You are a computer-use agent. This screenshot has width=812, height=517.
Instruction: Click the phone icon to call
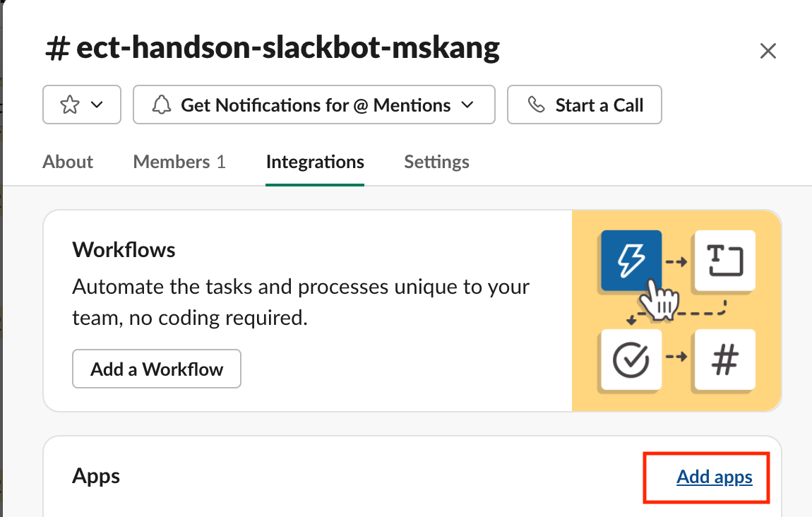(537, 105)
